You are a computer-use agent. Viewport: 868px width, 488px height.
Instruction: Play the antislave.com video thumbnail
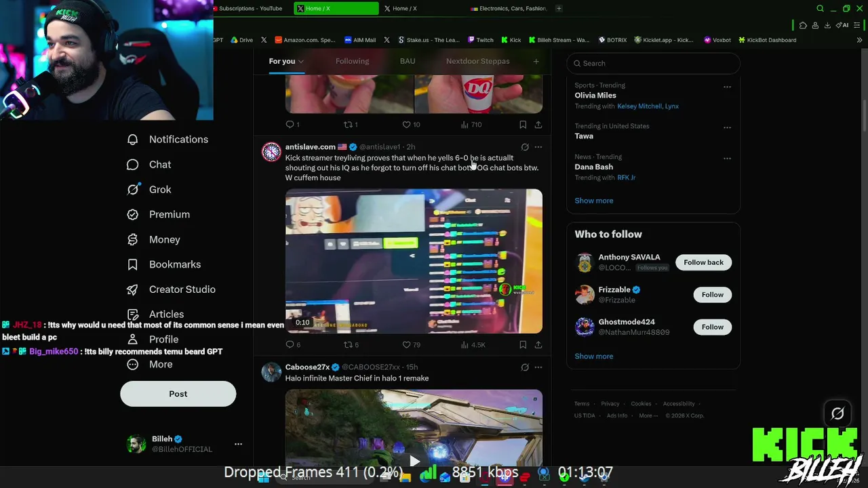(414, 261)
